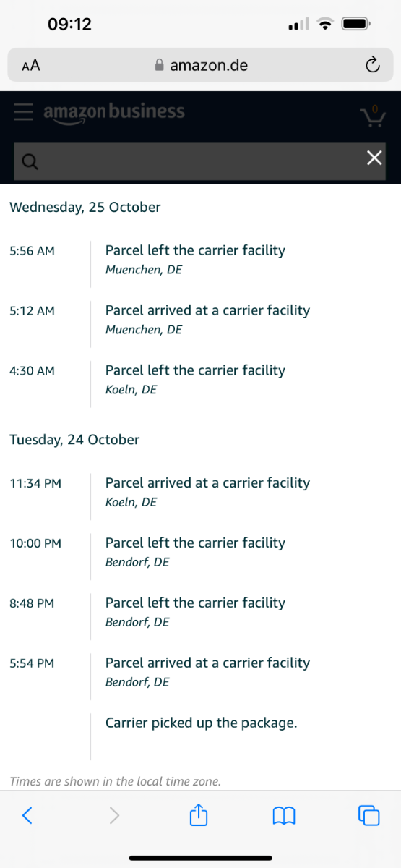401x868 pixels.
Task: Open the shopping cart icon
Action: (373, 115)
